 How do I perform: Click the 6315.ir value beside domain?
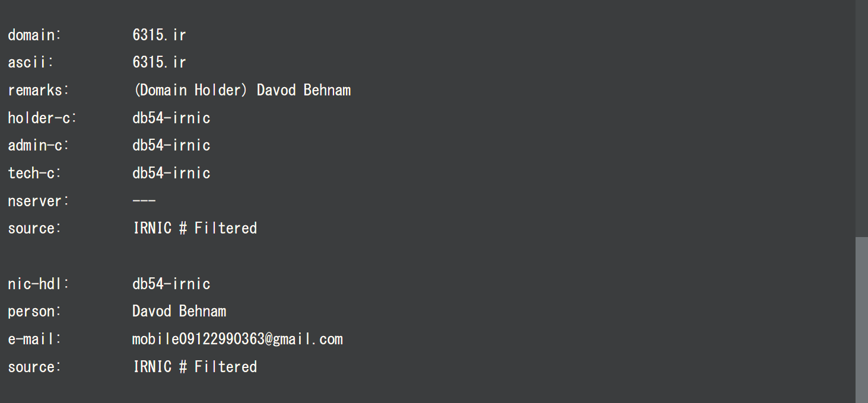[159, 35]
